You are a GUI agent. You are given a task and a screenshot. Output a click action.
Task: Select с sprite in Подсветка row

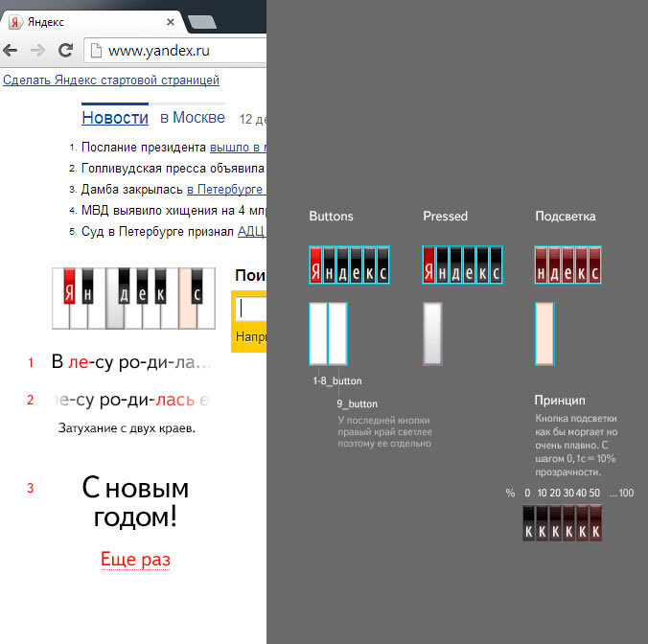(x=594, y=264)
